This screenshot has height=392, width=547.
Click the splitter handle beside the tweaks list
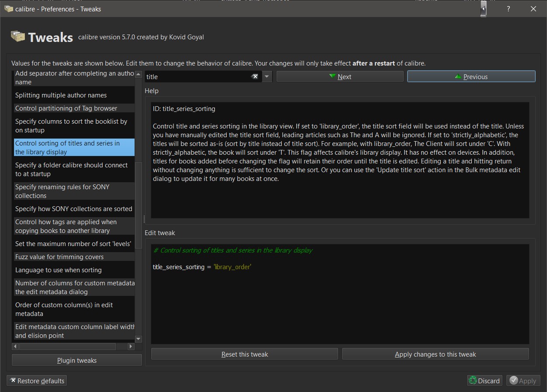(144, 219)
